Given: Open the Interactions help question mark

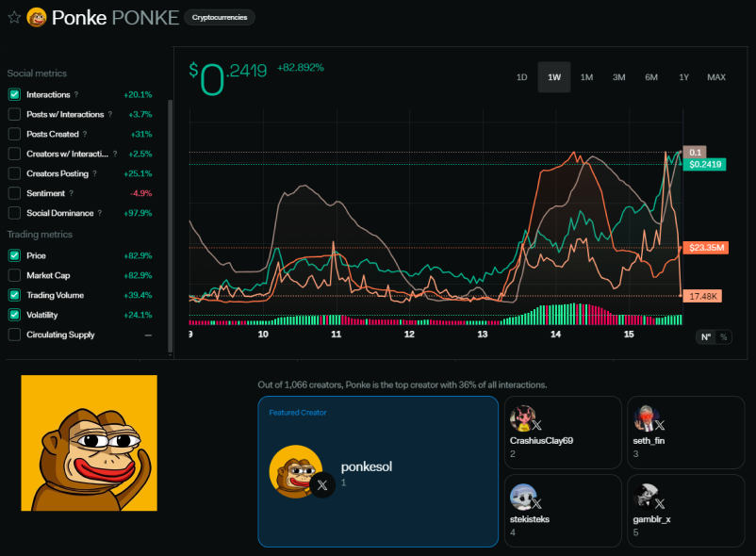Looking at the screenshot, I should (76, 94).
